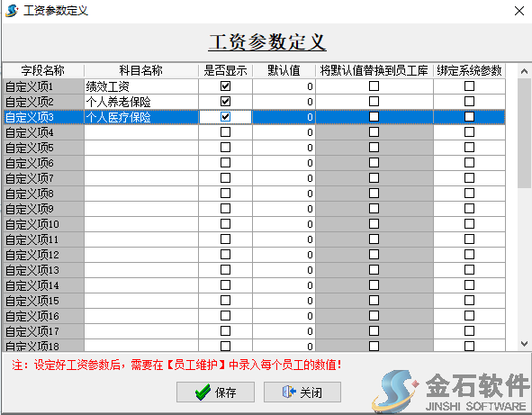Click the green checkmark save icon
The width and height of the screenshot is (532, 415).
click(x=203, y=392)
